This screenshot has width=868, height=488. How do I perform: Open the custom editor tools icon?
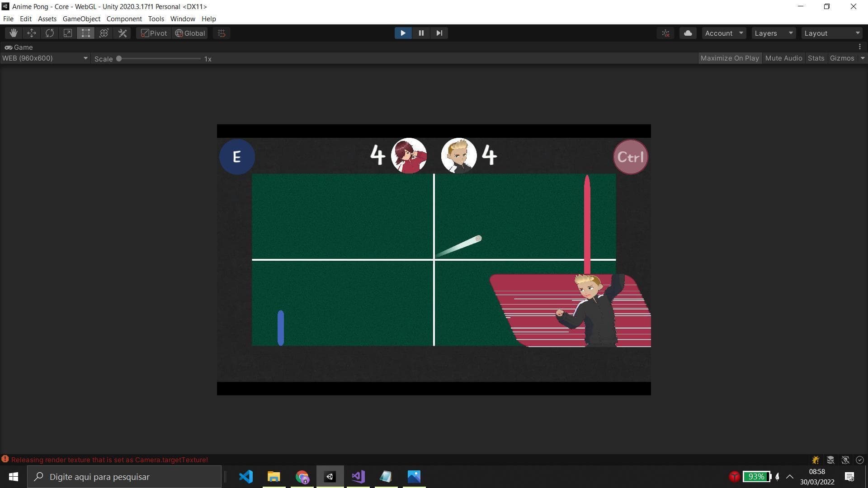pyautogui.click(x=123, y=33)
